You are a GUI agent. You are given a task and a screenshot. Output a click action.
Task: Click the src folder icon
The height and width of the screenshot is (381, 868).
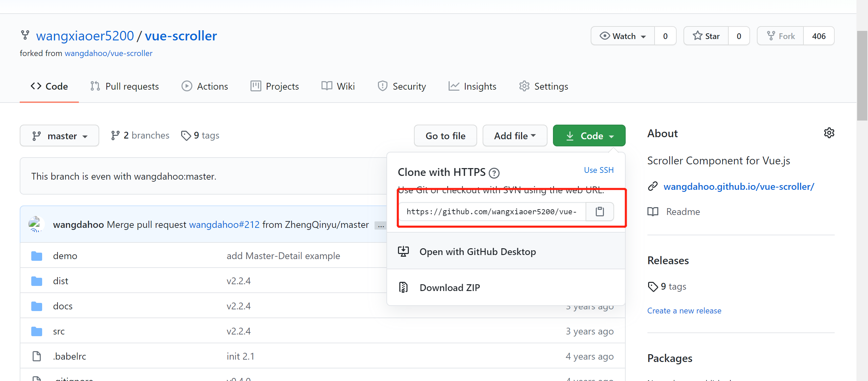37,331
